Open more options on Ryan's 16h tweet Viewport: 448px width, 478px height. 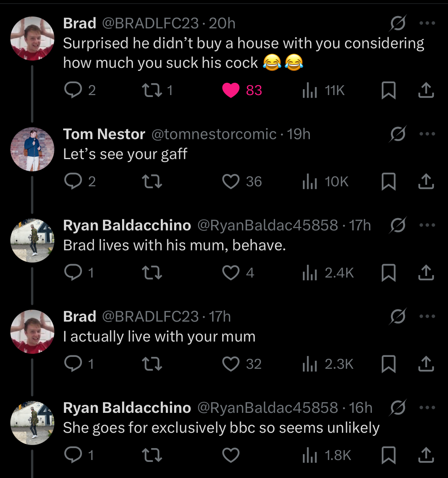[427, 408]
